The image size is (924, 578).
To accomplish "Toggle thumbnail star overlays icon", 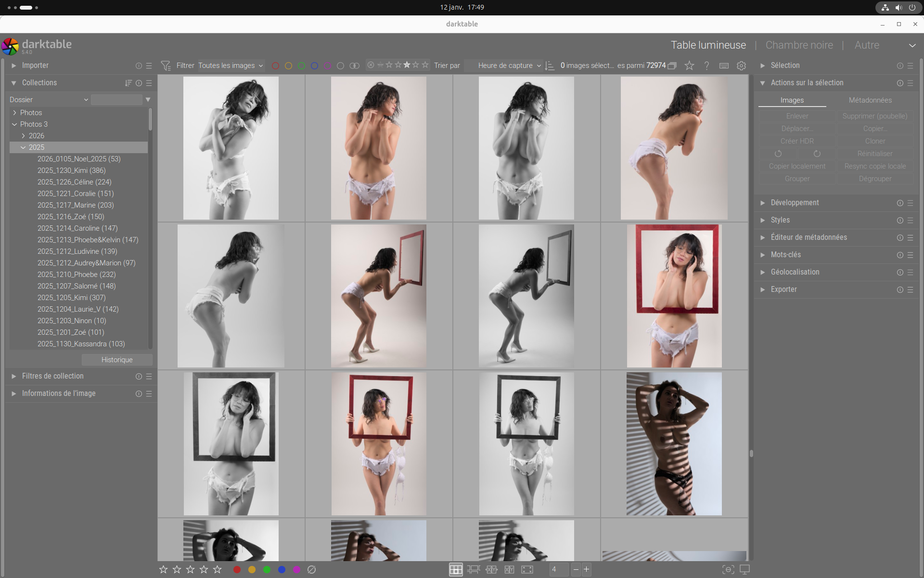I will click(x=689, y=66).
